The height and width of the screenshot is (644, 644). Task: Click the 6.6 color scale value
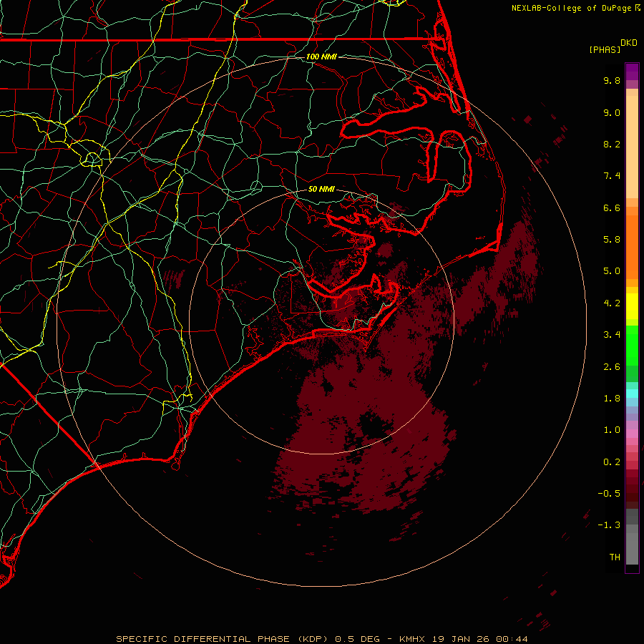(x=612, y=208)
